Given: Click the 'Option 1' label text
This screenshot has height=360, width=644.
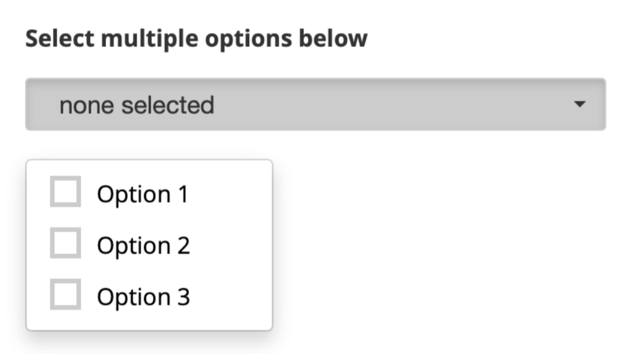Looking at the screenshot, I should (142, 194).
